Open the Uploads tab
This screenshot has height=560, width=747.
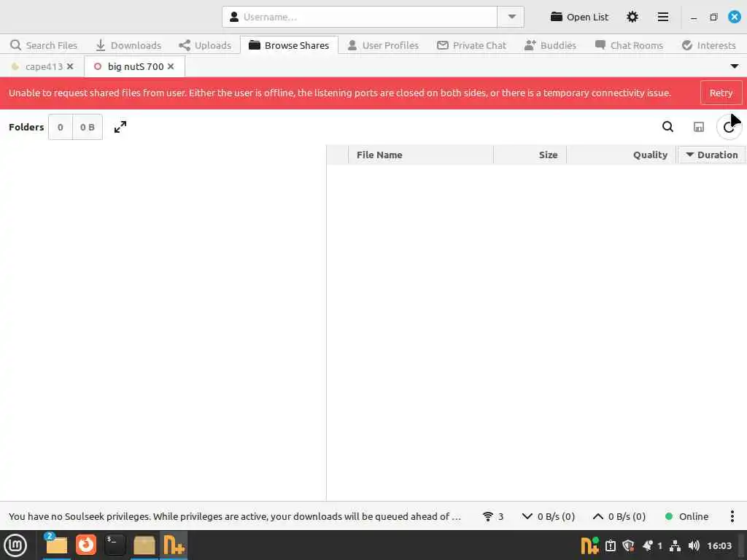pyautogui.click(x=205, y=45)
